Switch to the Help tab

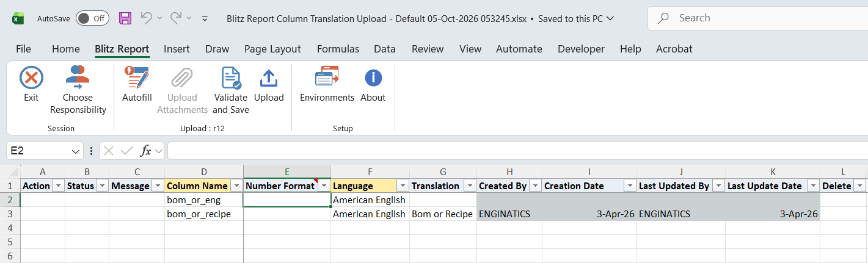[x=630, y=49]
